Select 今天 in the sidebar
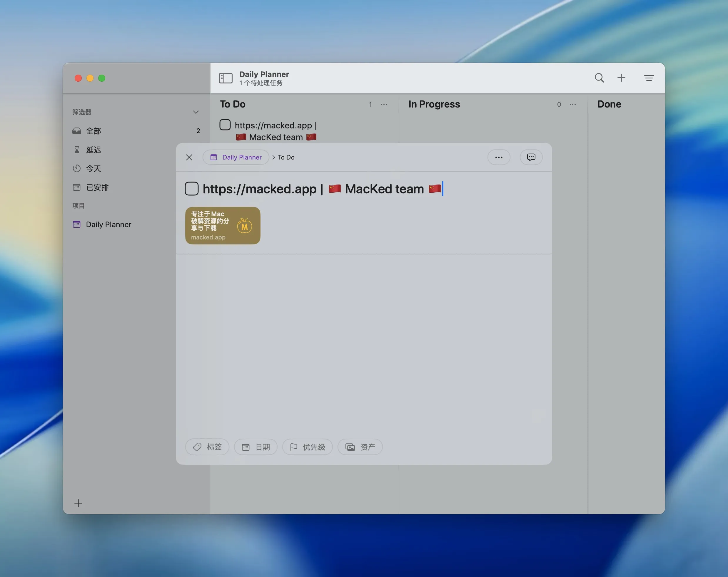Image resolution: width=728 pixels, height=577 pixels. [x=93, y=168]
